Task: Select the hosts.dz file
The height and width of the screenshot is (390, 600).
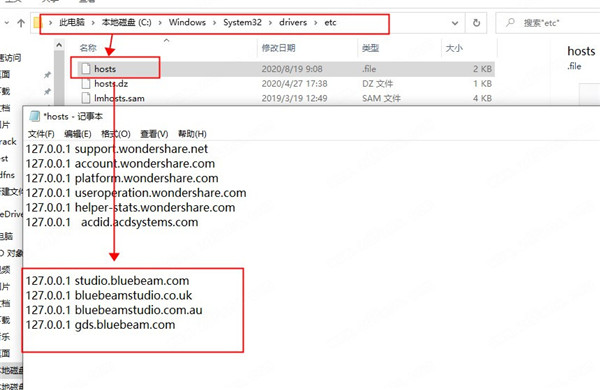Action: [x=111, y=83]
